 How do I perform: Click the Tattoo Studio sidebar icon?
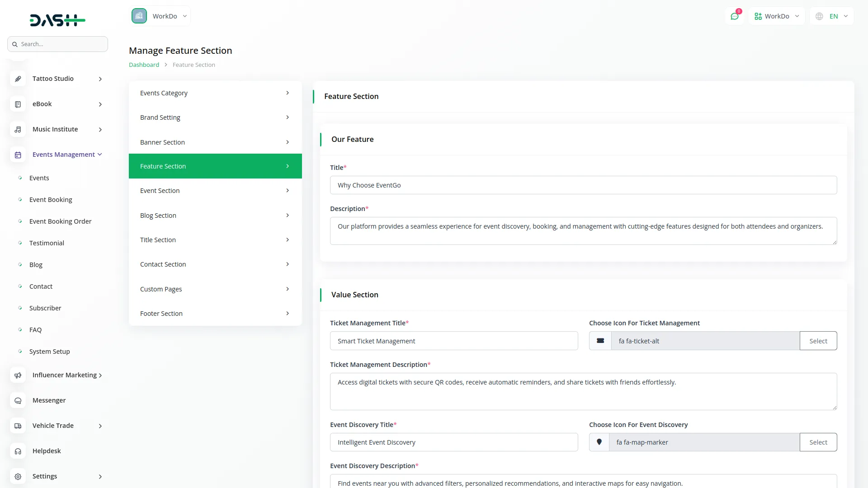pos(18,79)
